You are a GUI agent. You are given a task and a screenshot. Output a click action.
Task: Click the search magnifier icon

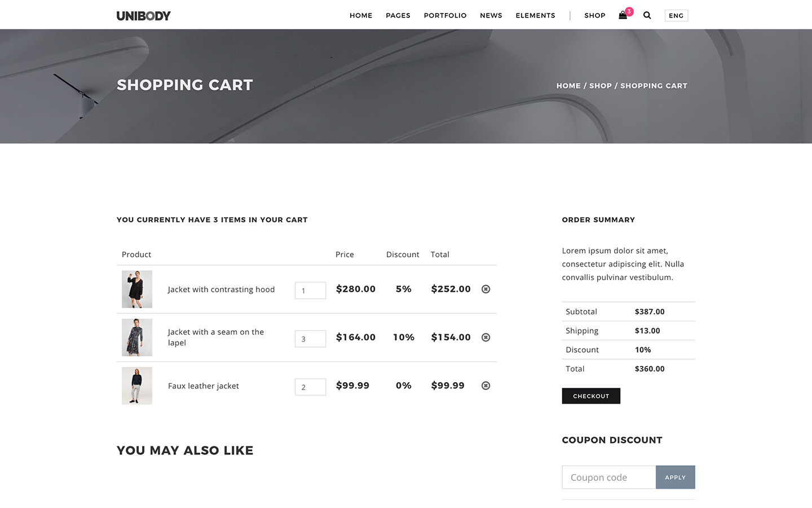tap(647, 15)
